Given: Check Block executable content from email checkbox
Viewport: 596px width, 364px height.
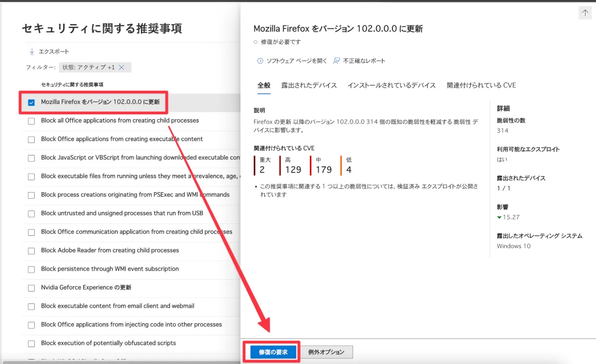Looking at the screenshot, I should pos(31,306).
